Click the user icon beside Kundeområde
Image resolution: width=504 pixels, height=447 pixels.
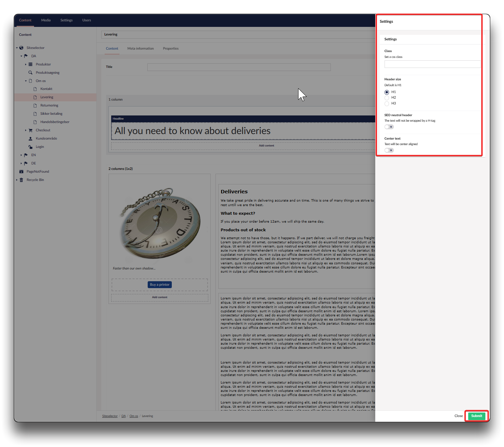pyautogui.click(x=31, y=139)
